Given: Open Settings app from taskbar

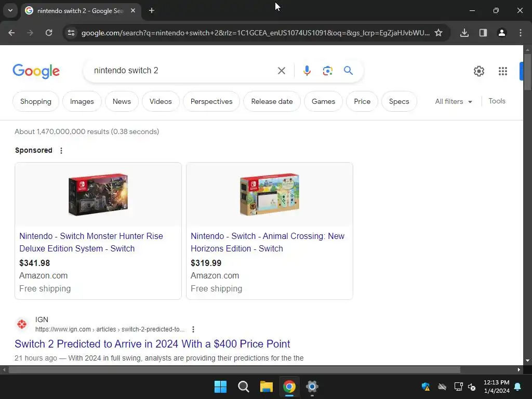Looking at the screenshot, I should [x=312, y=387].
